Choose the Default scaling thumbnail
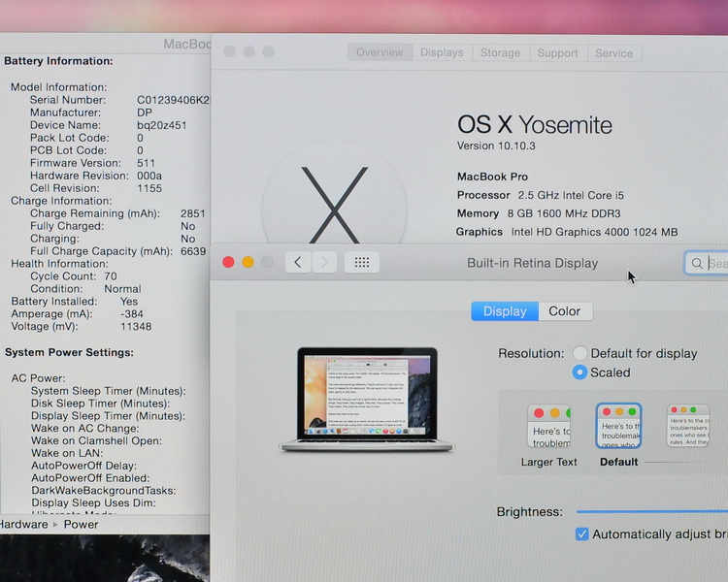 click(619, 426)
